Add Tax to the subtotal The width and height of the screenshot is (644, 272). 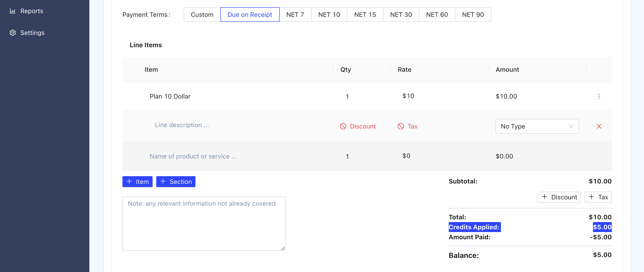coord(598,197)
